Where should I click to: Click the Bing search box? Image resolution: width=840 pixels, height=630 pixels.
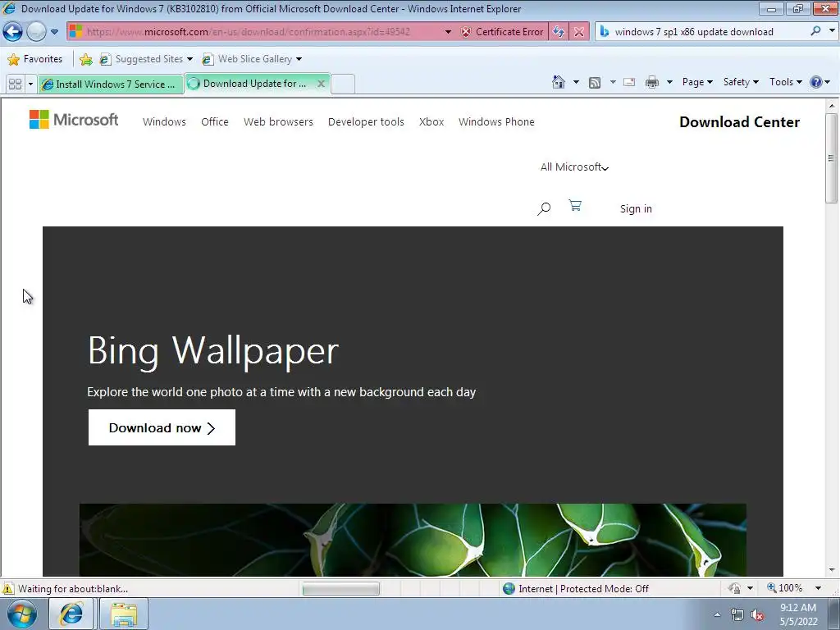pyautogui.click(x=702, y=32)
